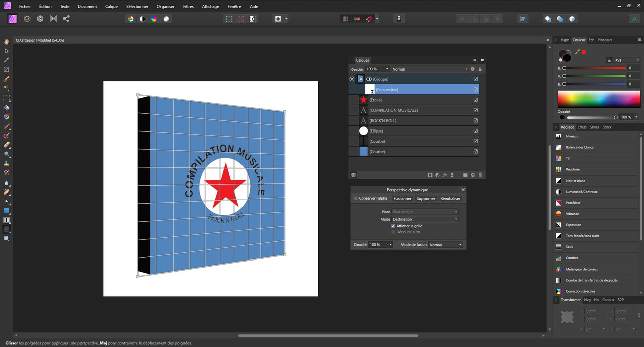This screenshot has height=347, width=644.
Task: Click the Réinitialiser button
Action: coord(450,198)
